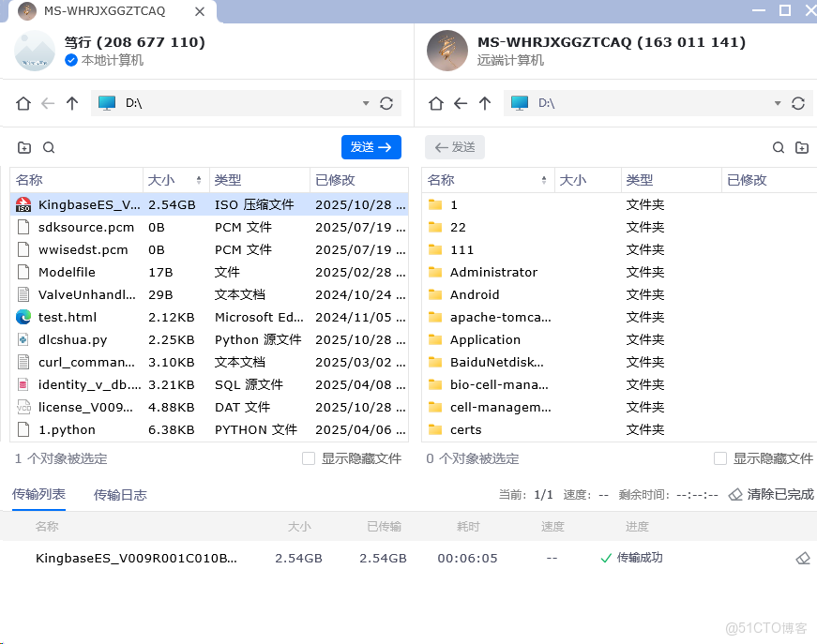Open remote path D:\ dropdown
The width and height of the screenshot is (817, 644).
pos(778,104)
